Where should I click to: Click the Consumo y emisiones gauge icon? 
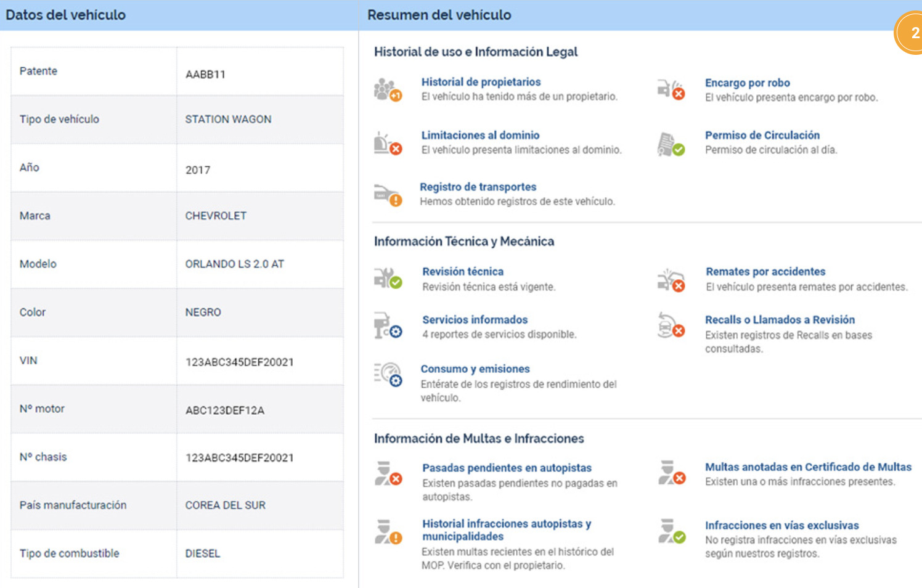388,375
